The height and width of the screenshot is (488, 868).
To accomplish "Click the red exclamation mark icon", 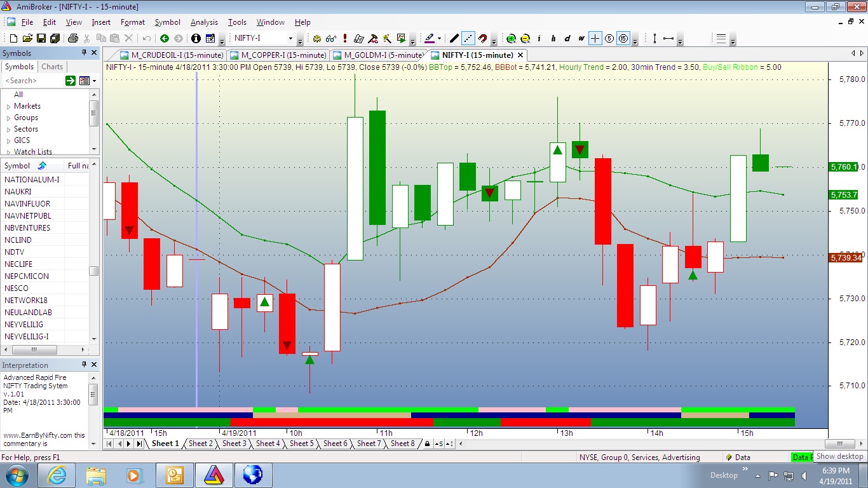I will [x=345, y=38].
